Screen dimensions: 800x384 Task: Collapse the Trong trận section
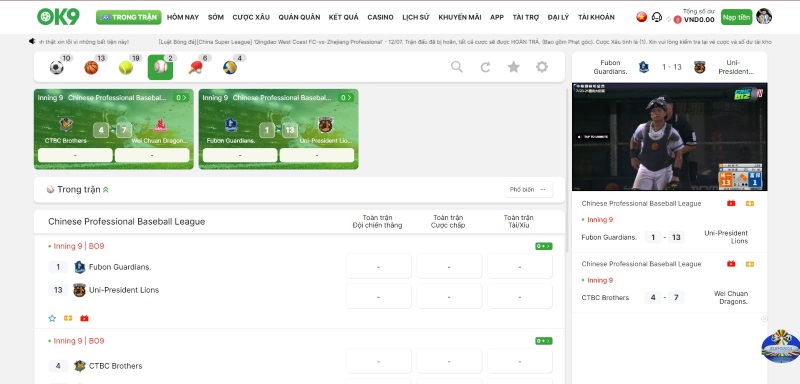pos(106,190)
